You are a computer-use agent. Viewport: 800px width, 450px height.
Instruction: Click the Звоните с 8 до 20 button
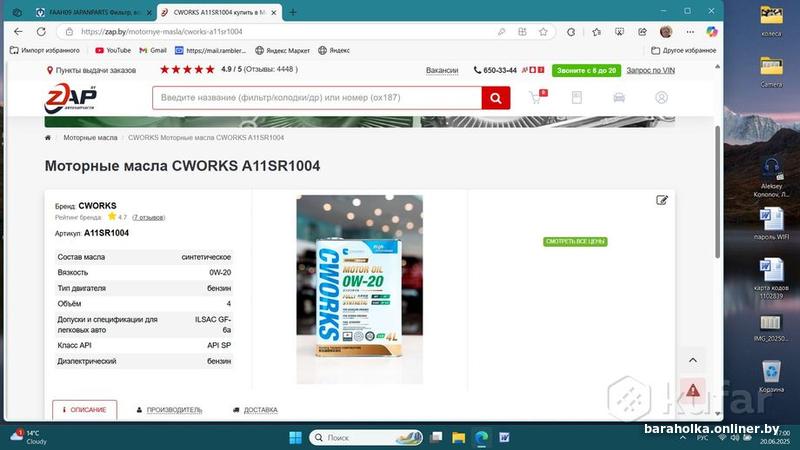point(586,70)
